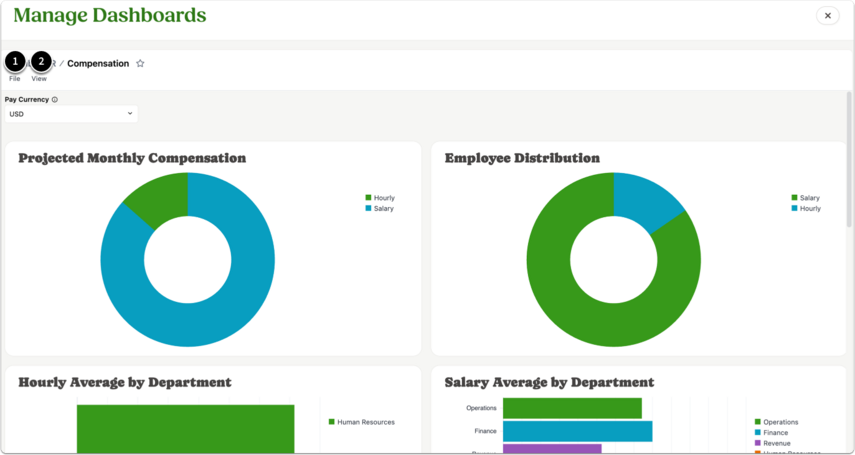
Task: Open the USD Pay Currency dropdown
Action: [x=71, y=114]
